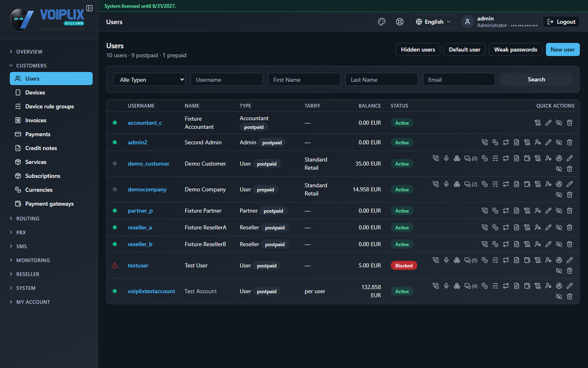The image size is (588, 368).
Task: Click the pencil edit icon for accountant_c
Action: [x=548, y=123]
